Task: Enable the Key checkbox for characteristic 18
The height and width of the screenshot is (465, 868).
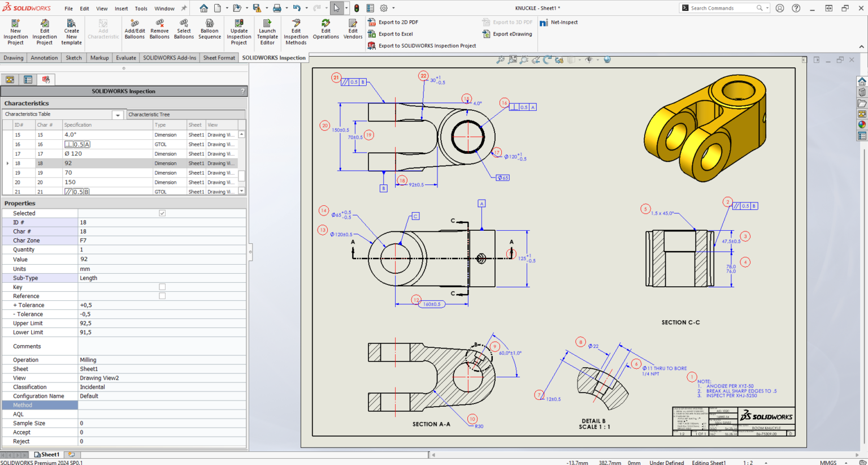Action: [x=162, y=287]
